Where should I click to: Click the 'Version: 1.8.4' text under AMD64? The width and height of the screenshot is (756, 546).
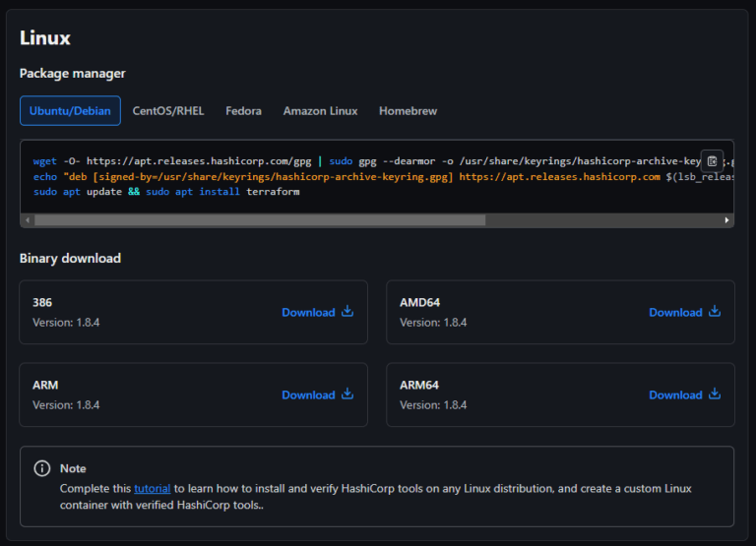tap(433, 323)
